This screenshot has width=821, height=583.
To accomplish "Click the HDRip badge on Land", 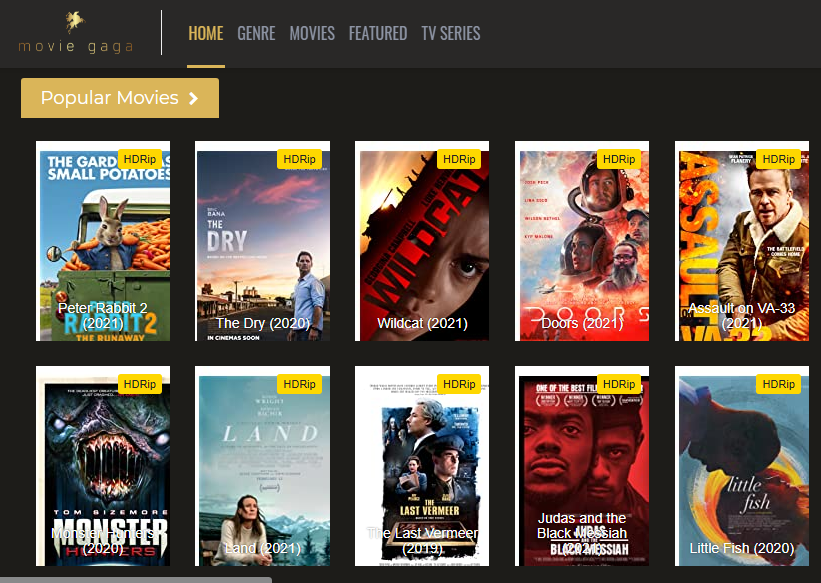I will tap(299, 384).
